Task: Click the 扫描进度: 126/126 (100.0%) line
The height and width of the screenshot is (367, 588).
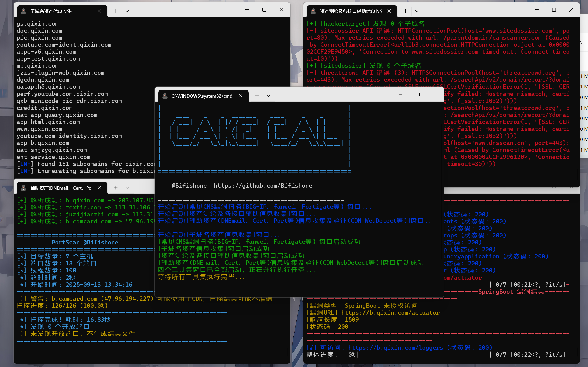Action: 62,306
